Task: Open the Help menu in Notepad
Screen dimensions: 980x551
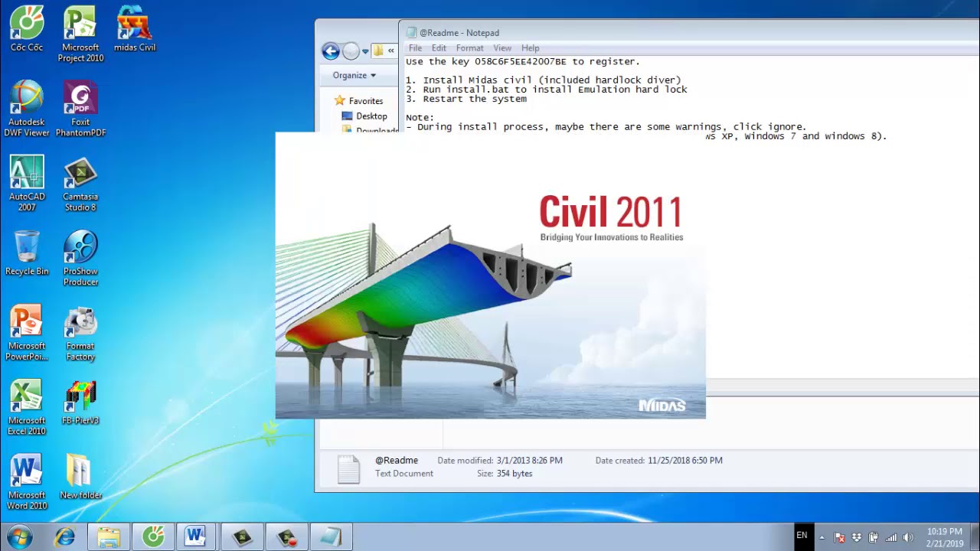Action: pyautogui.click(x=530, y=47)
